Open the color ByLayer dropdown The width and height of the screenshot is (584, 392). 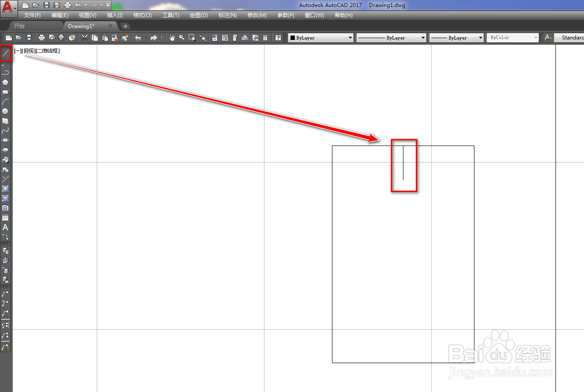[321, 38]
